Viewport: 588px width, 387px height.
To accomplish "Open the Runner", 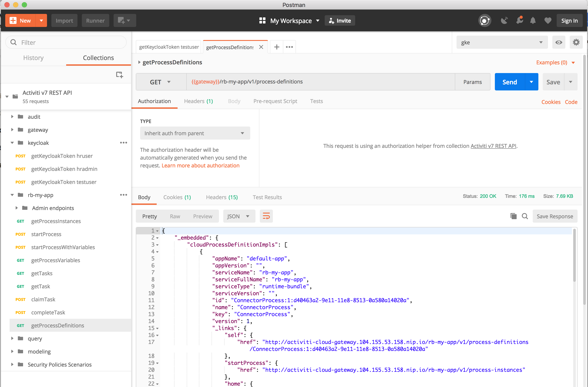I will point(95,20).
